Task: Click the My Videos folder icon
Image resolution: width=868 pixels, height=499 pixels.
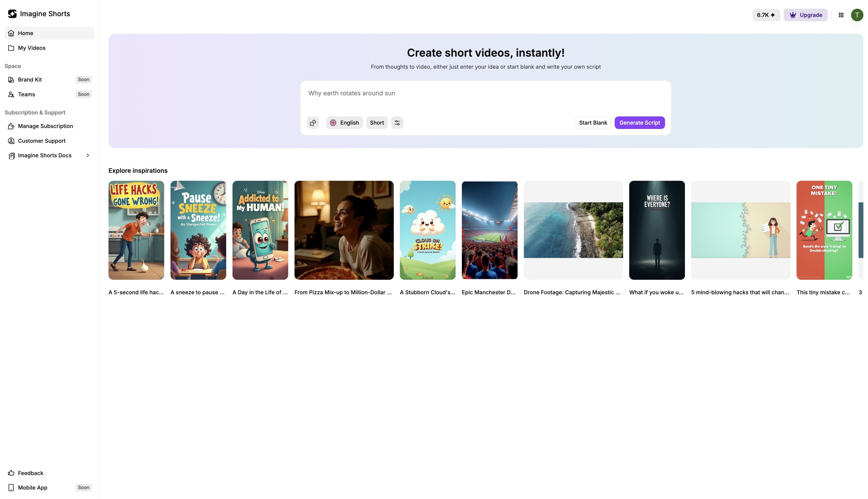Action: [x=11, y=48]
